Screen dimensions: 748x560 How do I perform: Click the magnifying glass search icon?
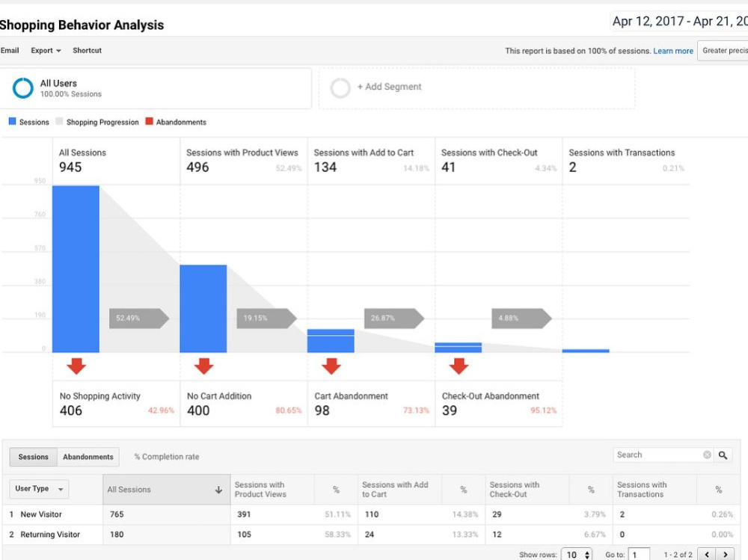(x=722, y=455)
